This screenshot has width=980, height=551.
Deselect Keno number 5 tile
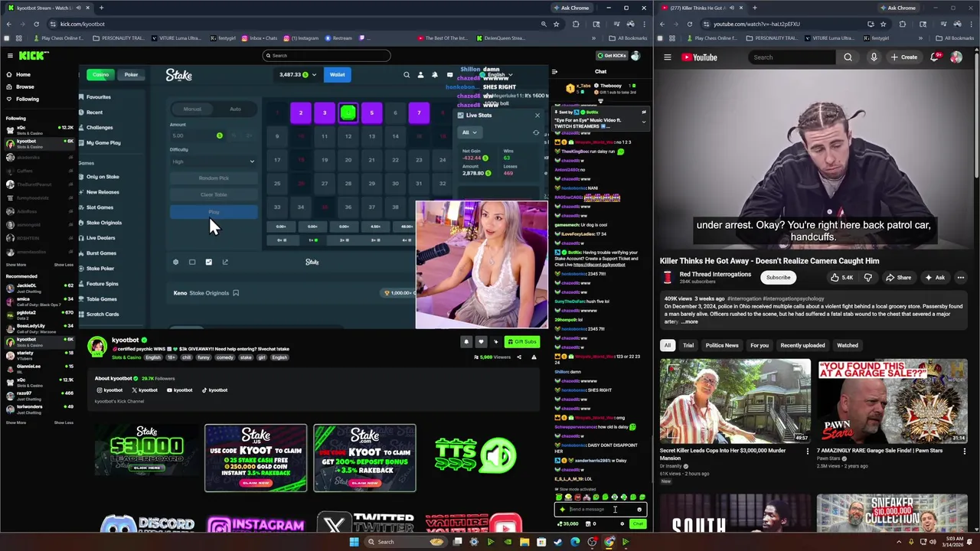coord(371,113)
